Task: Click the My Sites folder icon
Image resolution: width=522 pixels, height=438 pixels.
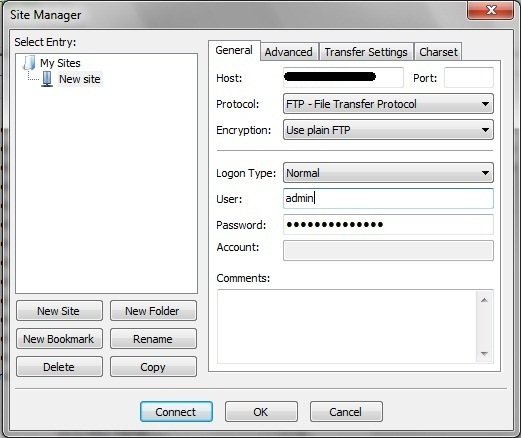Action: [x=29, y=63]
